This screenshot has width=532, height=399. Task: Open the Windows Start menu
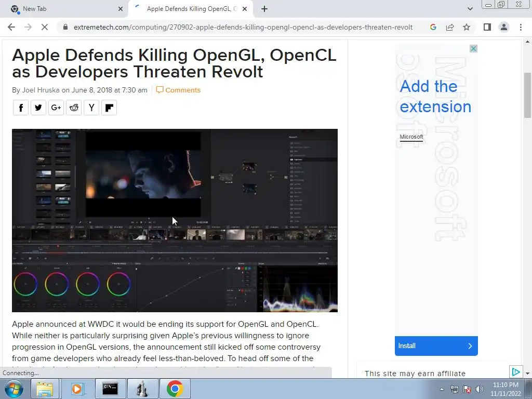coord(14,389)
